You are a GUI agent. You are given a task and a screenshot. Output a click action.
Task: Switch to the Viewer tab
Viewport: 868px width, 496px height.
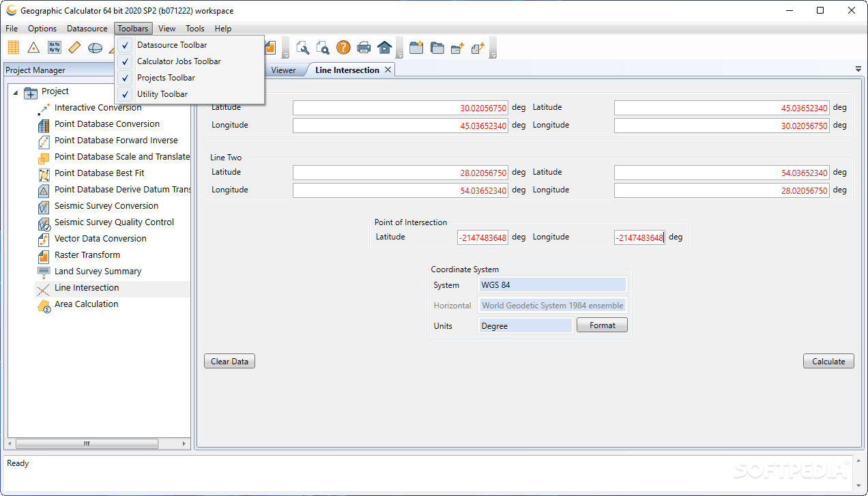283,69
